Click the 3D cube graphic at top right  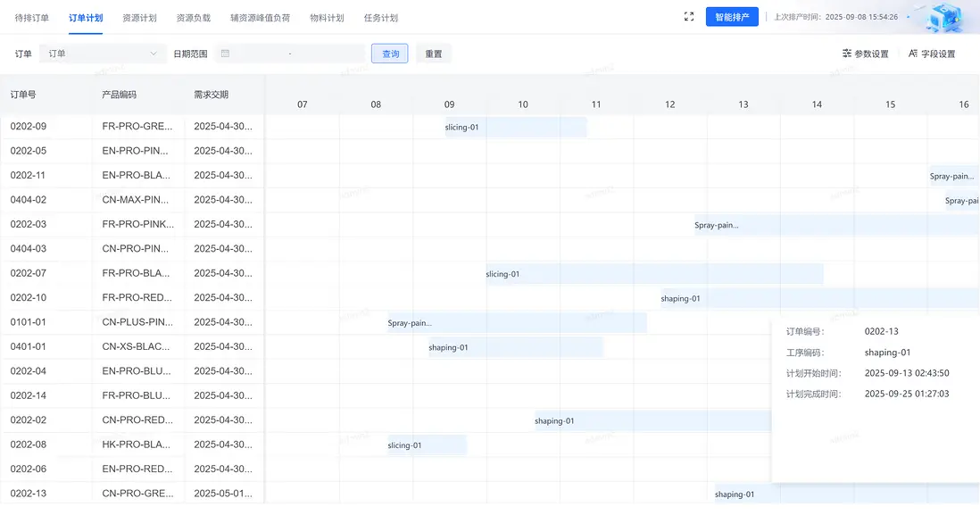pos(947,17)
